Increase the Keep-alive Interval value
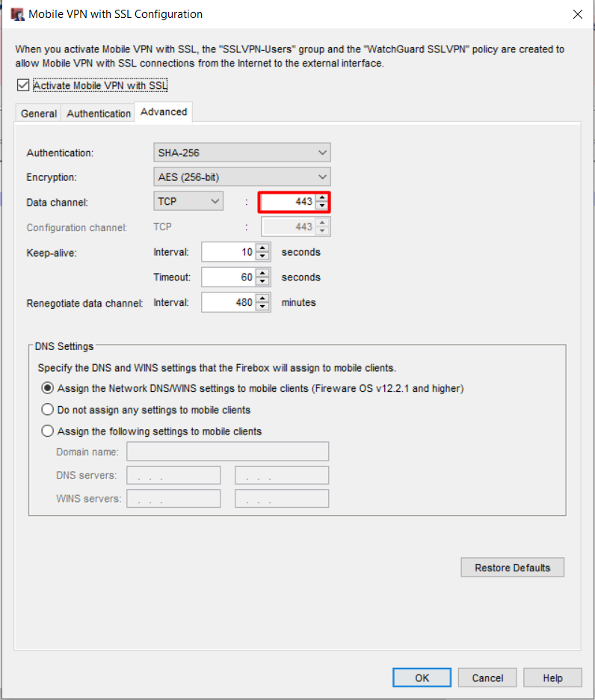 point(263,248)
